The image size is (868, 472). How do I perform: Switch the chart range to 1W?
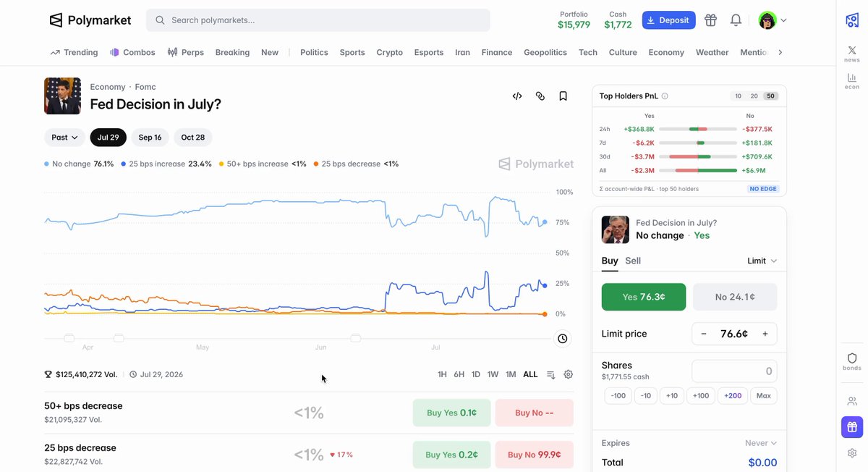point(493,374)
